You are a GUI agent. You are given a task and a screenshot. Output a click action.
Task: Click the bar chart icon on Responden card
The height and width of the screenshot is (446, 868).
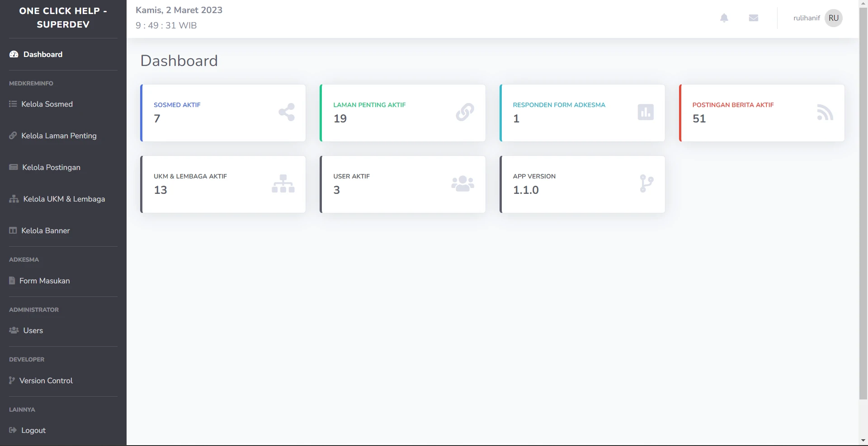pyautogui.click(x=645, y=112)
